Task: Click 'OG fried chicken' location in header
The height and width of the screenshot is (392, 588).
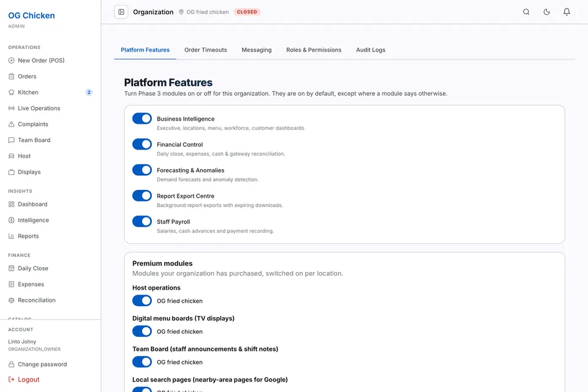Action: pyautogui.click(x=208, y=12)
